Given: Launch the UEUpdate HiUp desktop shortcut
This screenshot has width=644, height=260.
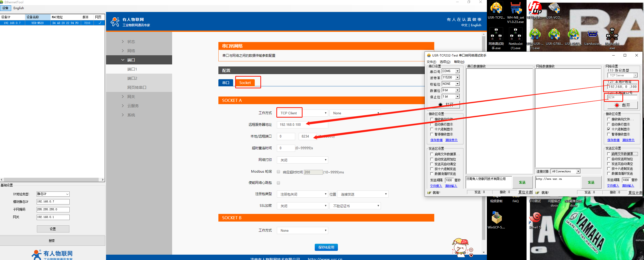Looking at the screenshot, I should pyautogui.click(x=535, y=9).
